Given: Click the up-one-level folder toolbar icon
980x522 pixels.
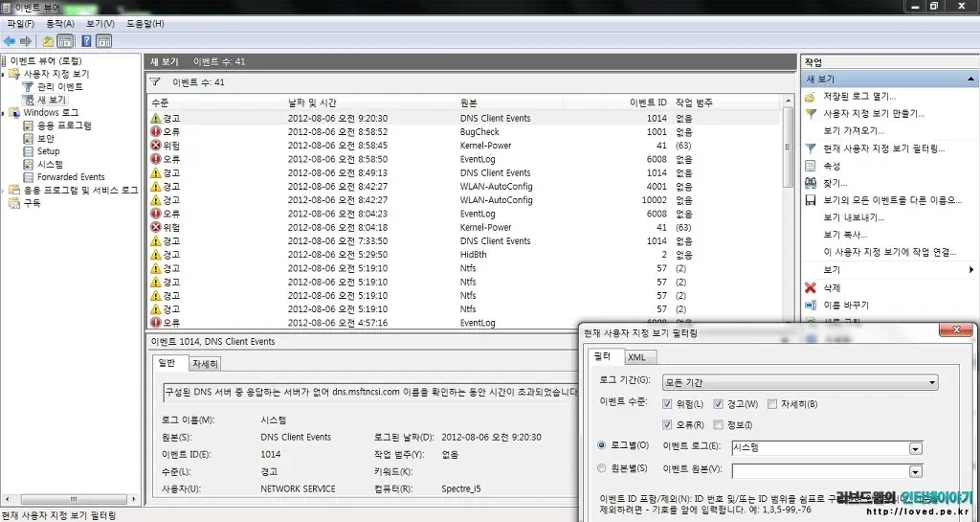Looking at the screenshot, I should (48, 41).
